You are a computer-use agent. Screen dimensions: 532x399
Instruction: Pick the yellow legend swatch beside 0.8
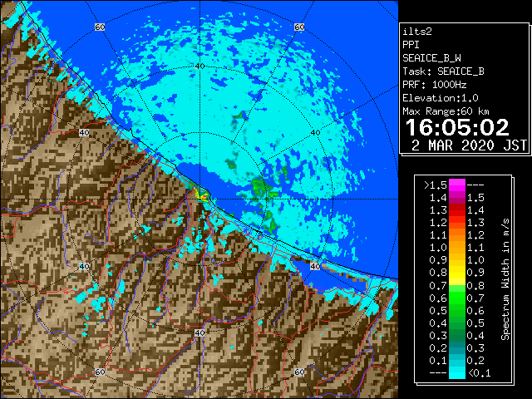[x=457, y=273]
